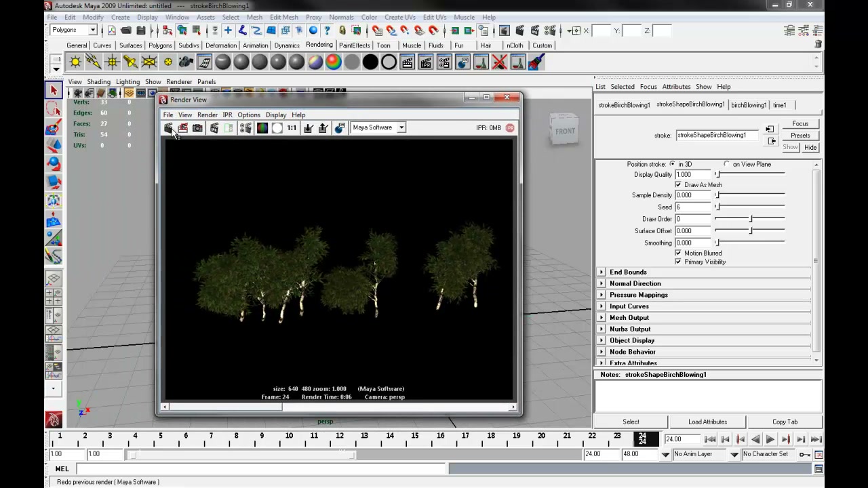Viewport: 868px width, 488px height.
Task: Click the MEL command line field
Action: 261,468
